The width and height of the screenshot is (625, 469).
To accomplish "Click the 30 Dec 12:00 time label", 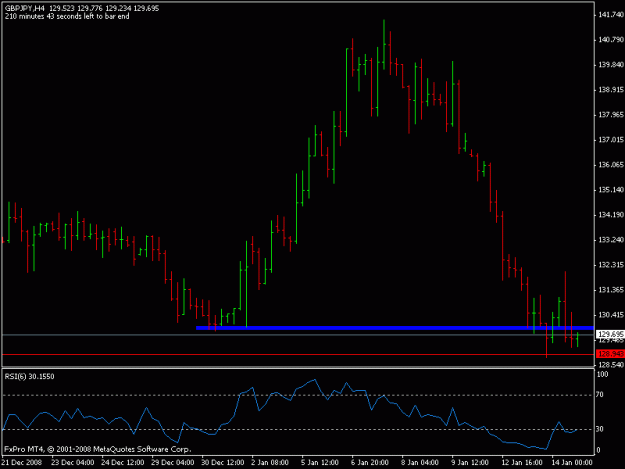I will [x=223, y=463].
